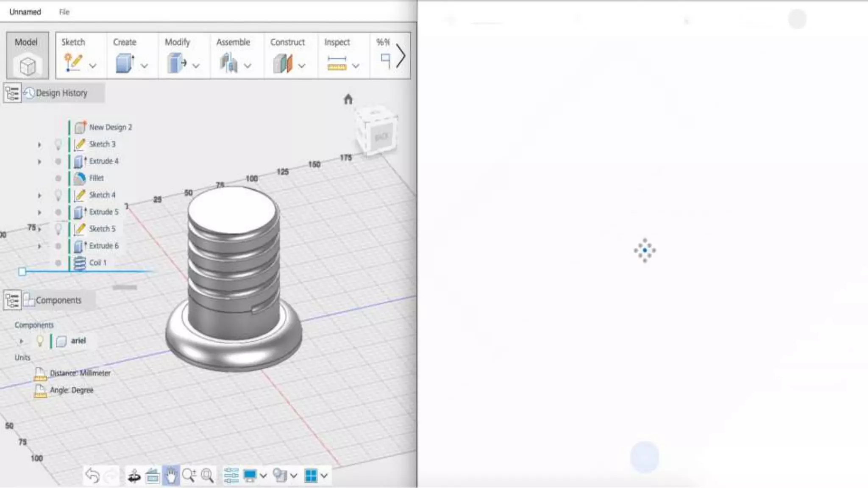The height and width of the screenshot is (488, 868).
Task: Open the Assemble dropdown arrow
Action: pos(248,66)
